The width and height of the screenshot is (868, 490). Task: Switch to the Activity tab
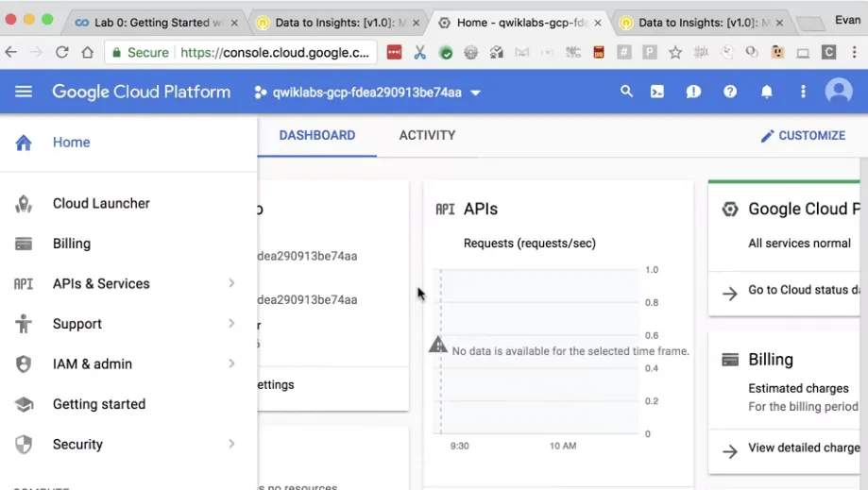tap(427, 136)
